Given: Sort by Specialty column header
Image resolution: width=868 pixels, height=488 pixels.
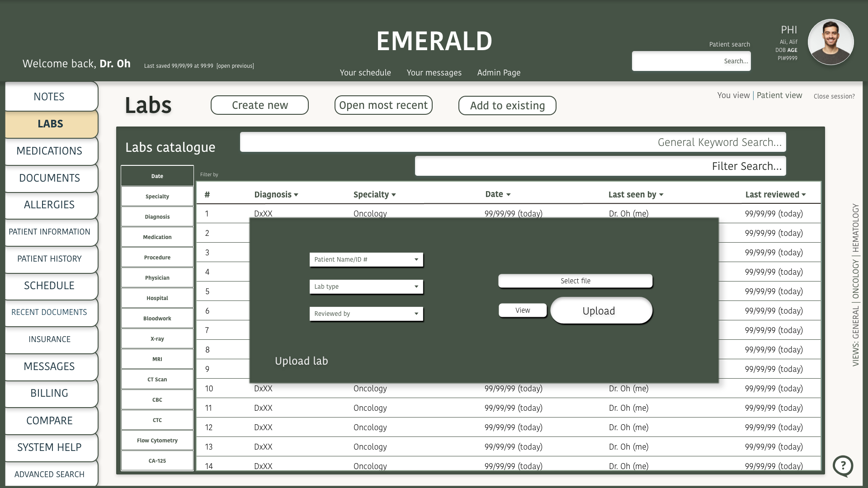Looking at the screenshot, I should 374,194.
